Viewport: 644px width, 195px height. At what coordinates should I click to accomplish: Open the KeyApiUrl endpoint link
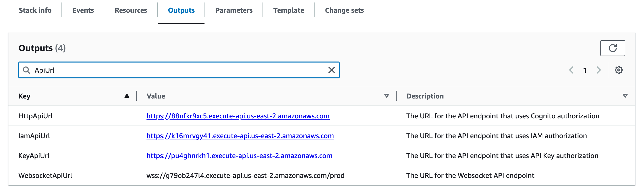(239, 156)
